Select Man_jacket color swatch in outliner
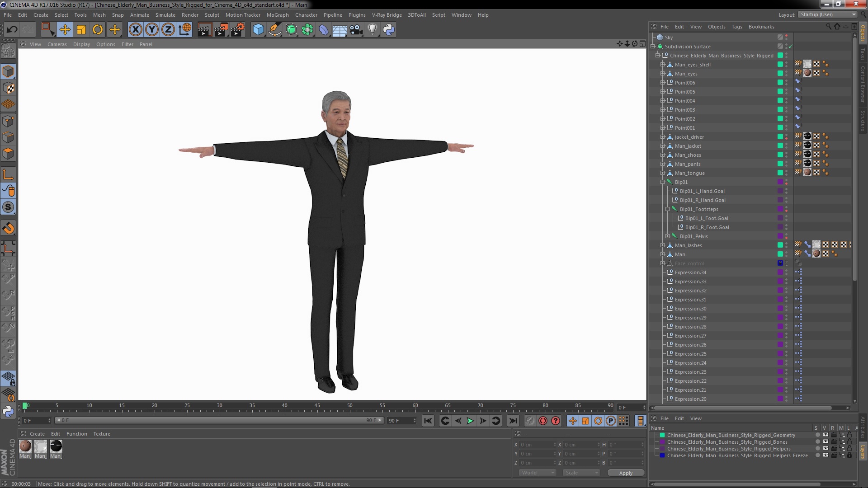868x488 pixels. point(779,146)
